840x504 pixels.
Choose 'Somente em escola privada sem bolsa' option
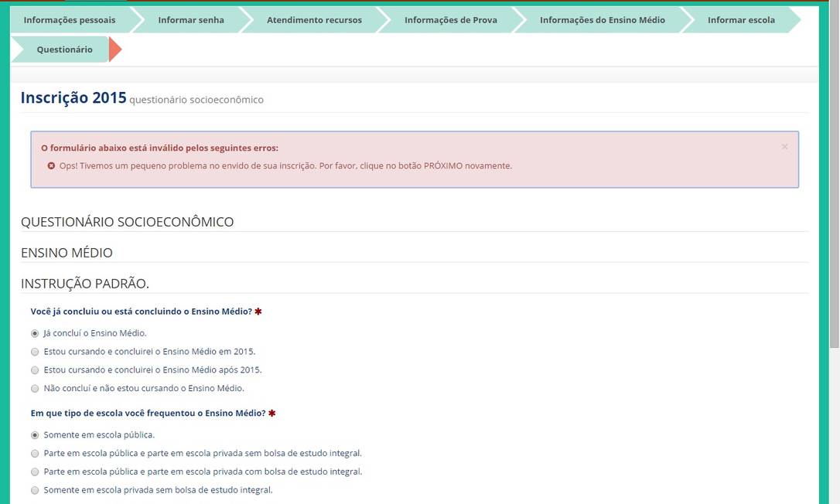click(35, 490)
